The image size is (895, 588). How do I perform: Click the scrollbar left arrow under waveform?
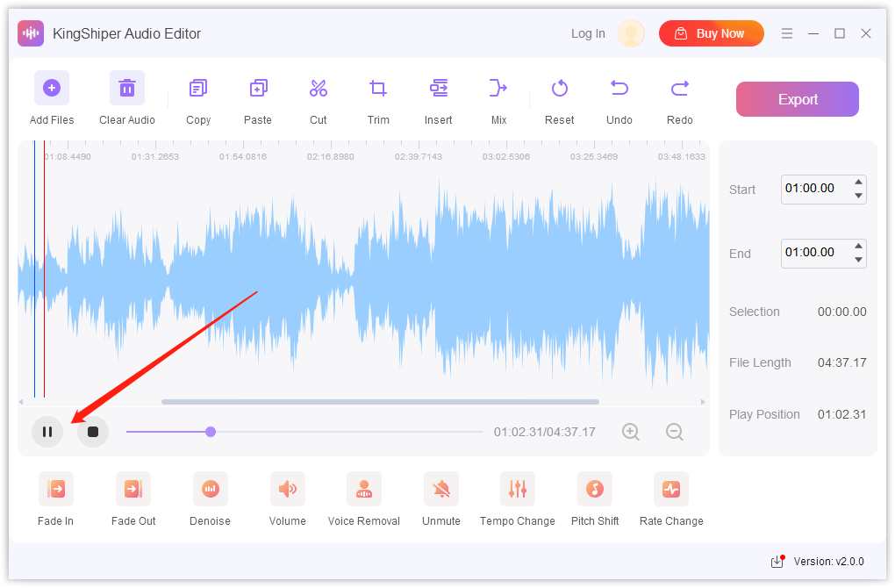pyautogui.click(x=21, y=402)
